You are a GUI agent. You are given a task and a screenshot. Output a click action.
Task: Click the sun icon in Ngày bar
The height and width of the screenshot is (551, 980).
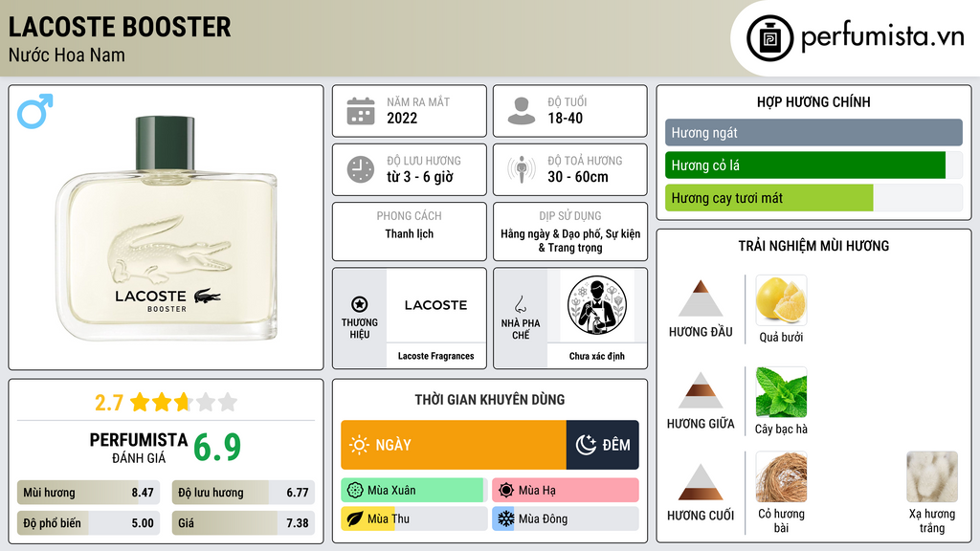tap(359, 445)
